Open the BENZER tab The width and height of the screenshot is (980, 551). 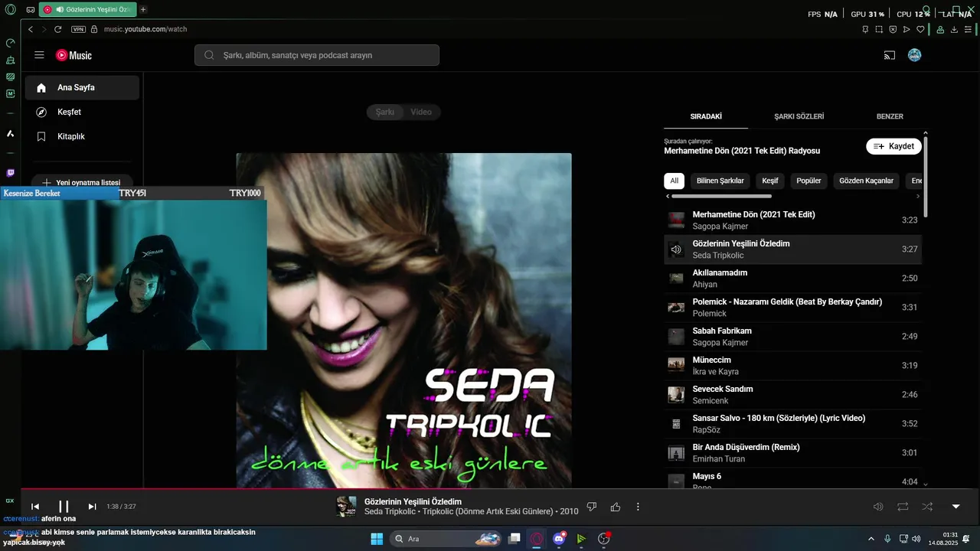pyautogui.click(x=890, y=116)
